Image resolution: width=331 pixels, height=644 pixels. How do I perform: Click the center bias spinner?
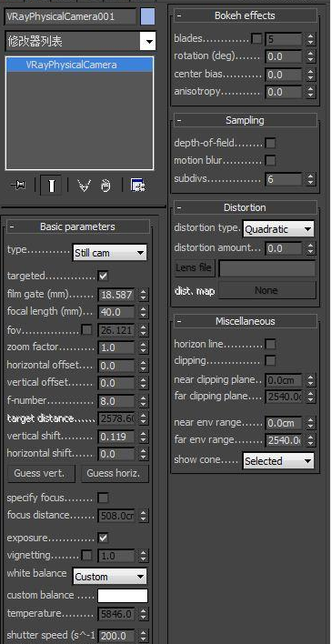(x=310, y=75)
